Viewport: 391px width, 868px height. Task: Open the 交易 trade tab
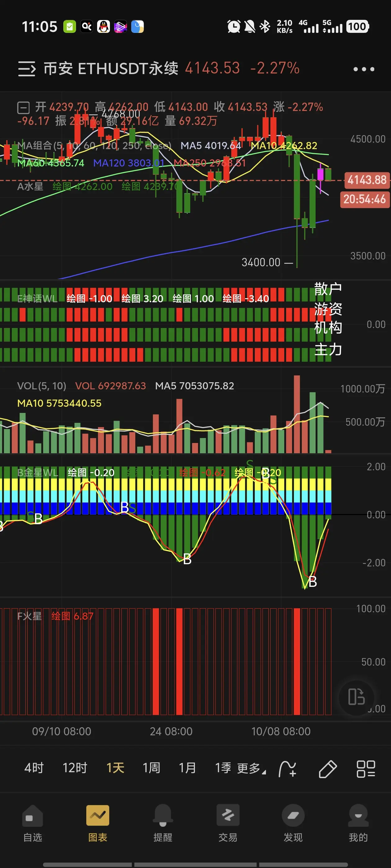228,824
